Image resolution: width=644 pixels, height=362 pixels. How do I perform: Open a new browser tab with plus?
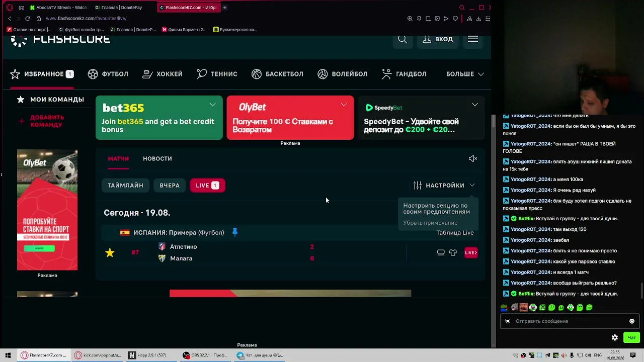(x=225, y=8)
